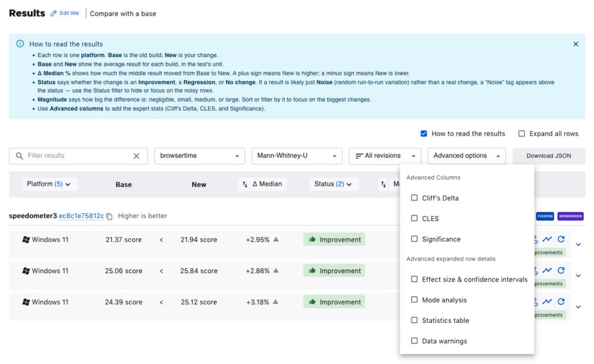Click the info icon in the help banner
This screenshot has width=594, height=364.
pos(20,43)
